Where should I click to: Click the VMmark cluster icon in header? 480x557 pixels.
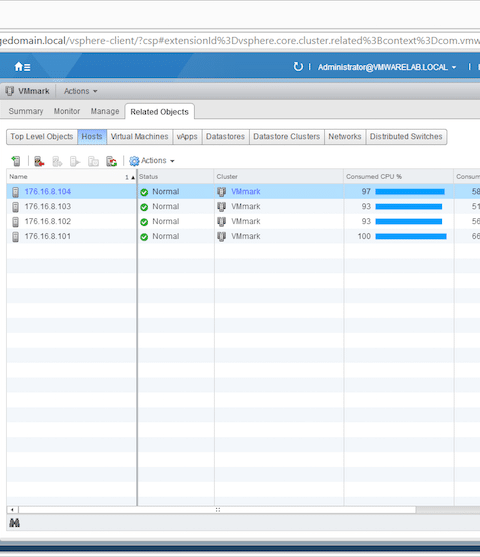click(x=10, y=91)
